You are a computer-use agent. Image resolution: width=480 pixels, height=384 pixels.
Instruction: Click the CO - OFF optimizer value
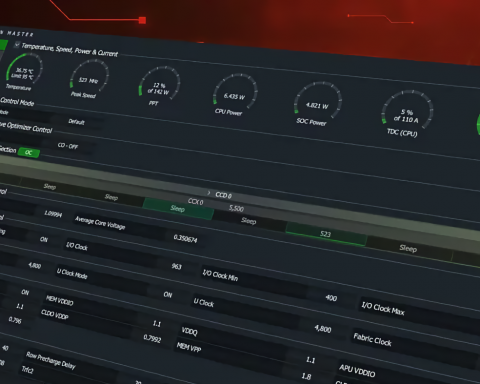[68, 146]
